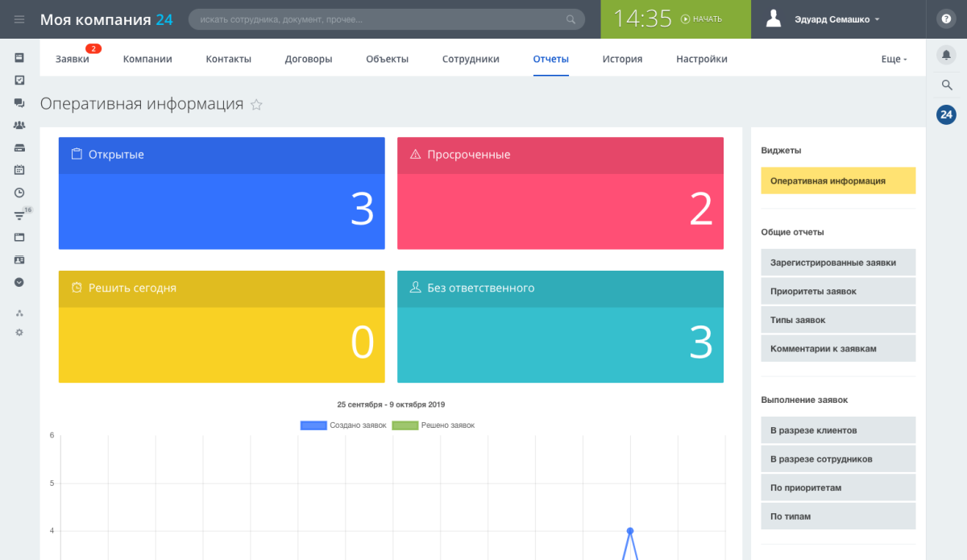Open the Приоритеты заявок report
The image size is (967, 560).
(x=838, y=291)
